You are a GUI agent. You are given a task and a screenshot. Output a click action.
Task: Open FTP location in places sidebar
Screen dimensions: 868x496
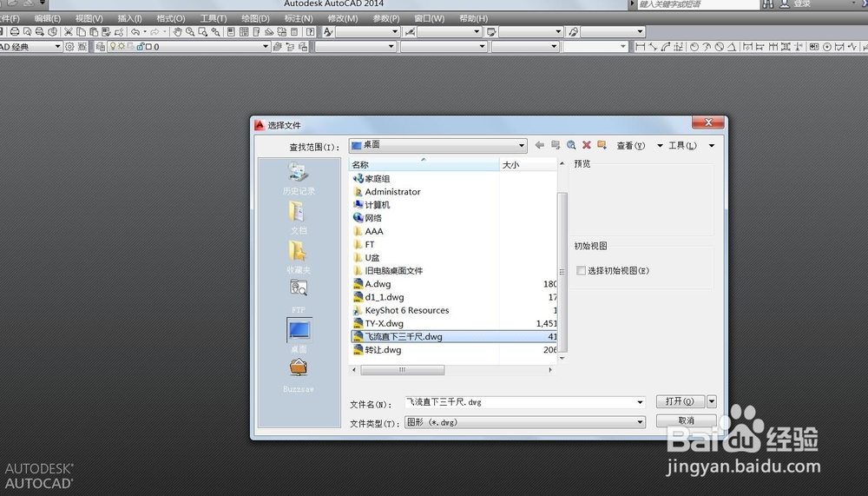point(299,298)
